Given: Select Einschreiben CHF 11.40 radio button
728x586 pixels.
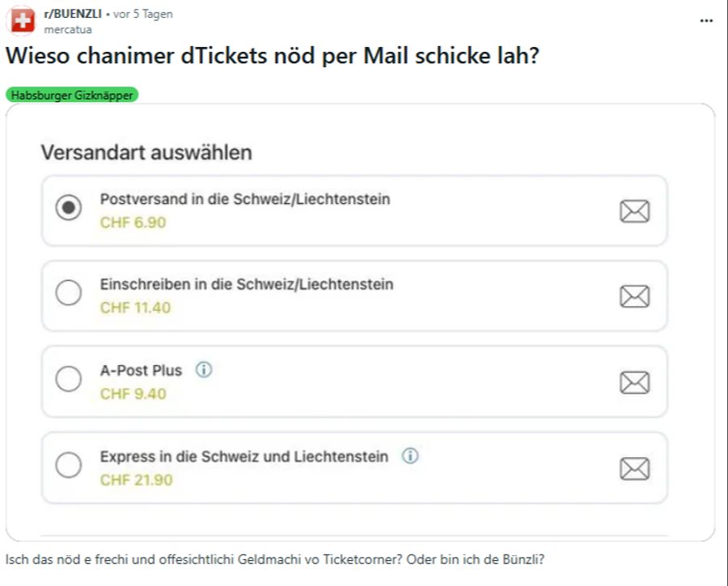Looking at the screenshot, I should pyautogui.click(x=69, y=293).
